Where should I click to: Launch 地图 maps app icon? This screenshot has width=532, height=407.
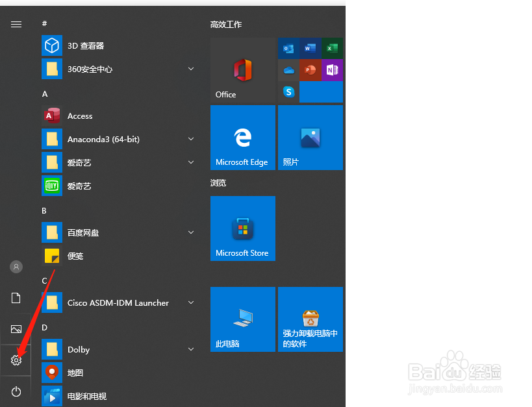point(52,373)
